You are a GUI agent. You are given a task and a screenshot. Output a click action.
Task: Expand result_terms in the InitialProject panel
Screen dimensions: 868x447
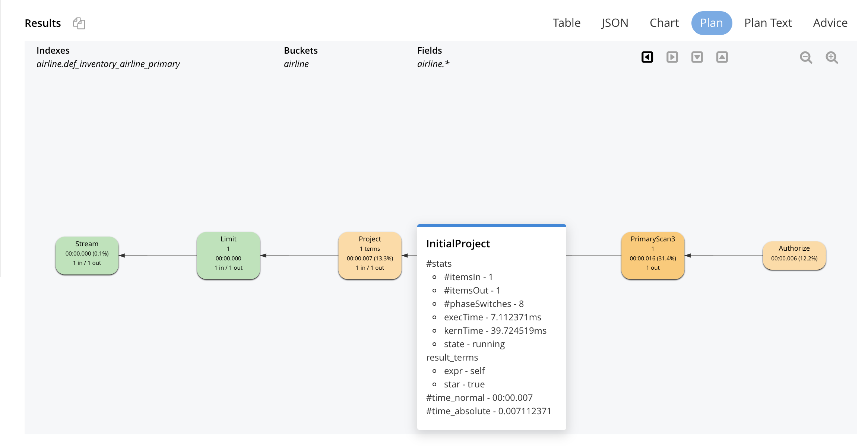click(x=452, y=357)
